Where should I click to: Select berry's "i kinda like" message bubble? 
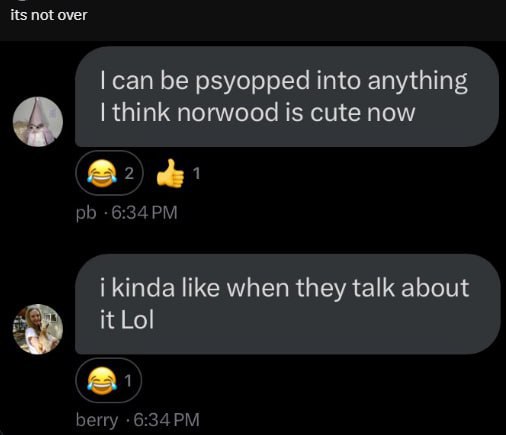287,304
